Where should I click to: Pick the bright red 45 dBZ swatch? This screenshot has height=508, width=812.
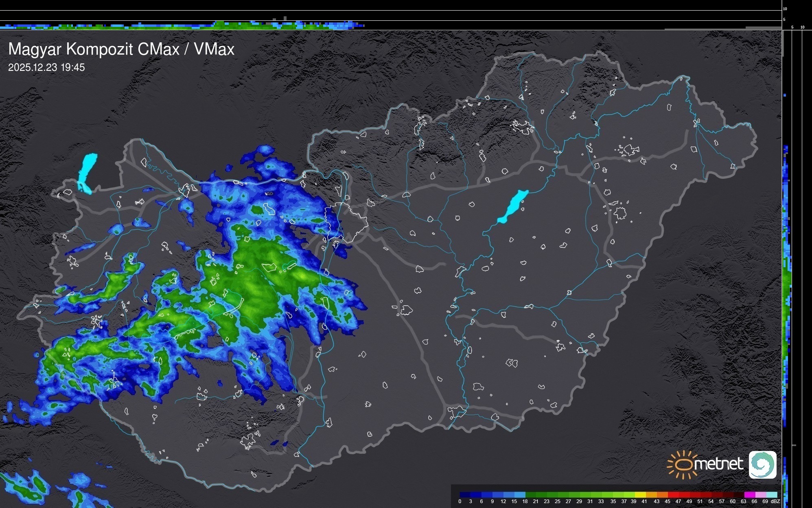(x=673, y=495)
